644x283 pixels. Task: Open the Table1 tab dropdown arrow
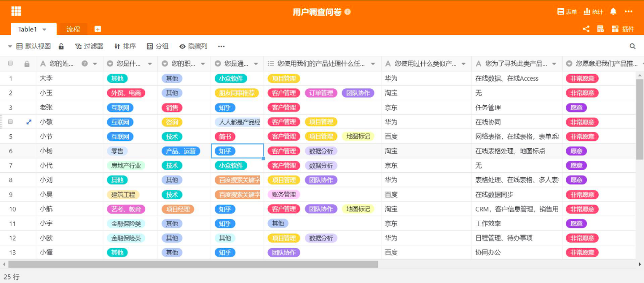point(44,30)
